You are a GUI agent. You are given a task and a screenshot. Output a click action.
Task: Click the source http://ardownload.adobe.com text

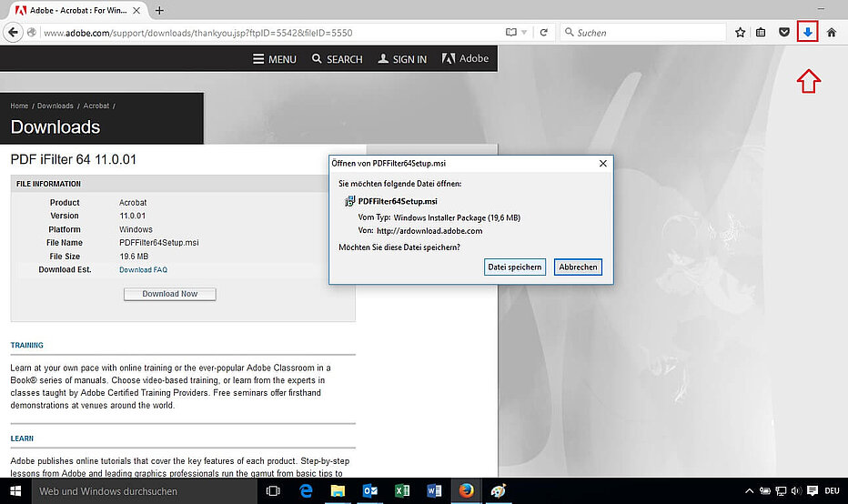[429, 231]
